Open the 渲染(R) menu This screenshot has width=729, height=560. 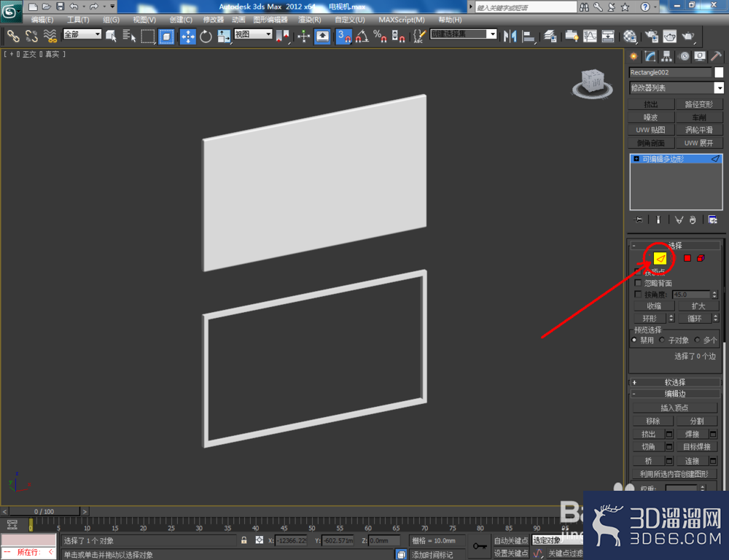click(x=310, y=20)
